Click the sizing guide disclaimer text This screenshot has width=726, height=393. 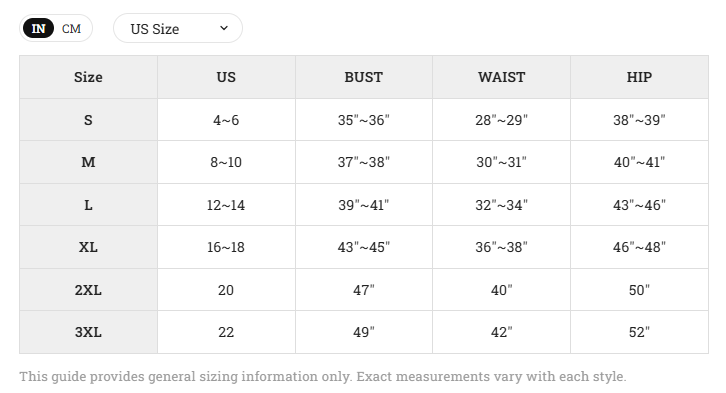pyautogui.click(x=323, y=376)
